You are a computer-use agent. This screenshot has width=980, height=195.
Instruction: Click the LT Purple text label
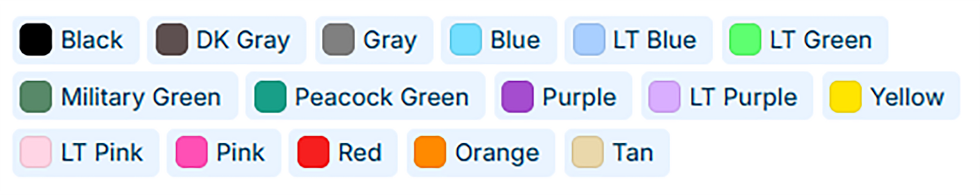click(743, 97)
